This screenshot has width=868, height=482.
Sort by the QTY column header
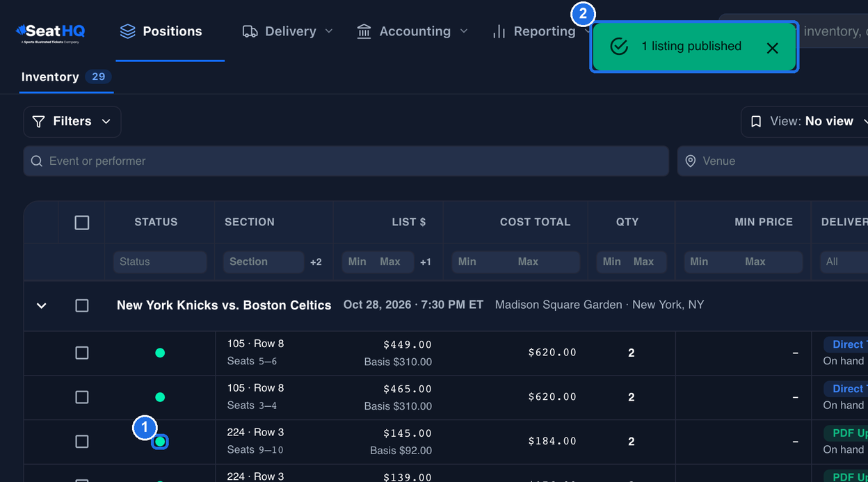627,222
